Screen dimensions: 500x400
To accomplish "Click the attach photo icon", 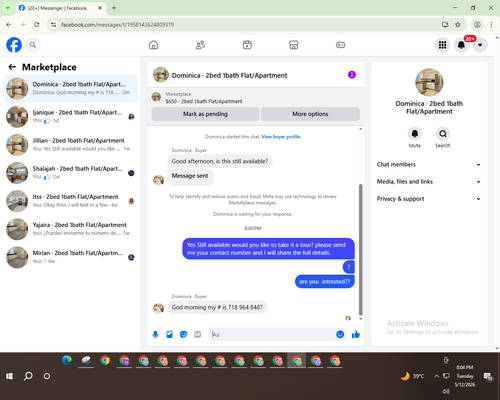I will point(169,334).
